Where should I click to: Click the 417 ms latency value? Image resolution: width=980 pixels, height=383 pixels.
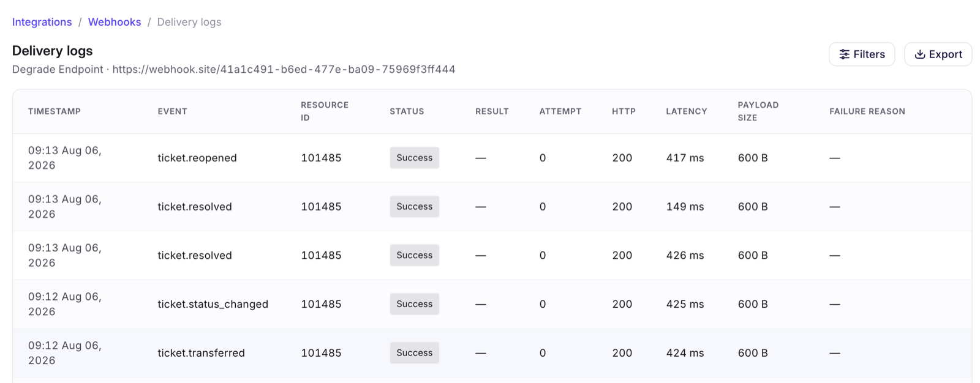tap(685, 158)
